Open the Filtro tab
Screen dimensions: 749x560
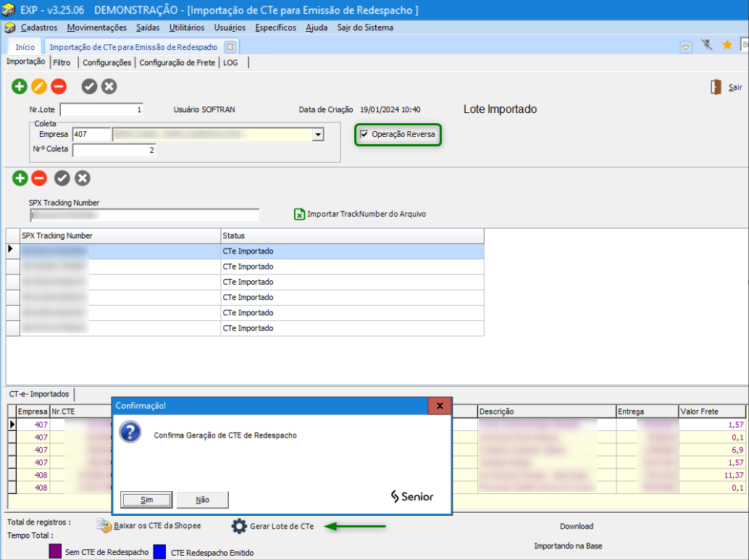pyautogui.click(x=62, y=63)
